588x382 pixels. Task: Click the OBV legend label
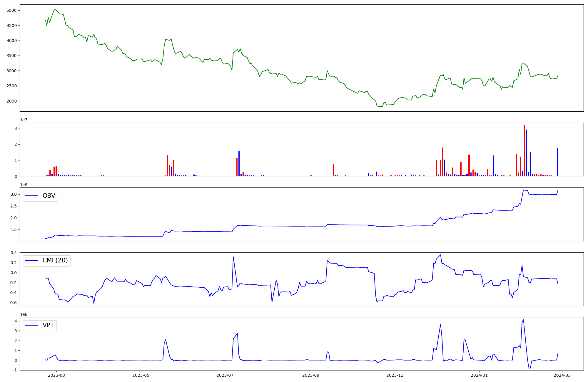[49, 196]
